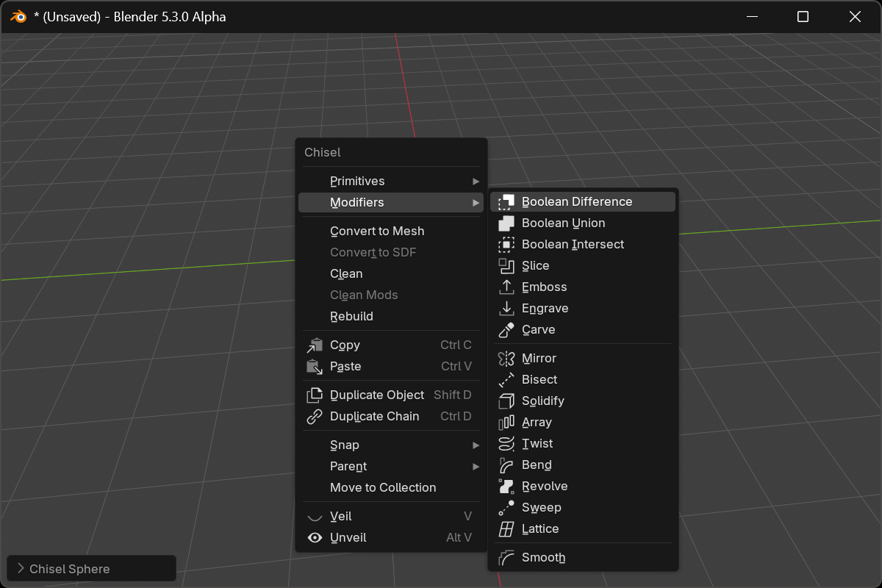Select the Clean menu entry

pos(391,274)
